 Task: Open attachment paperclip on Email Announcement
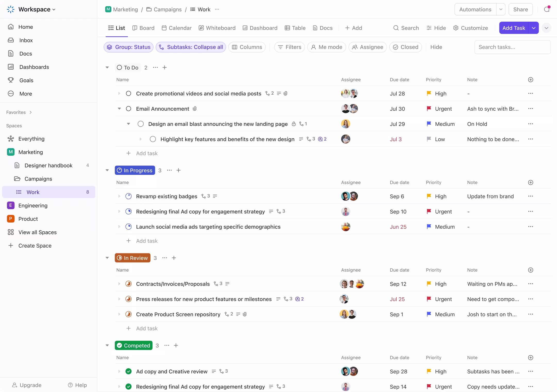click(195, 109)
